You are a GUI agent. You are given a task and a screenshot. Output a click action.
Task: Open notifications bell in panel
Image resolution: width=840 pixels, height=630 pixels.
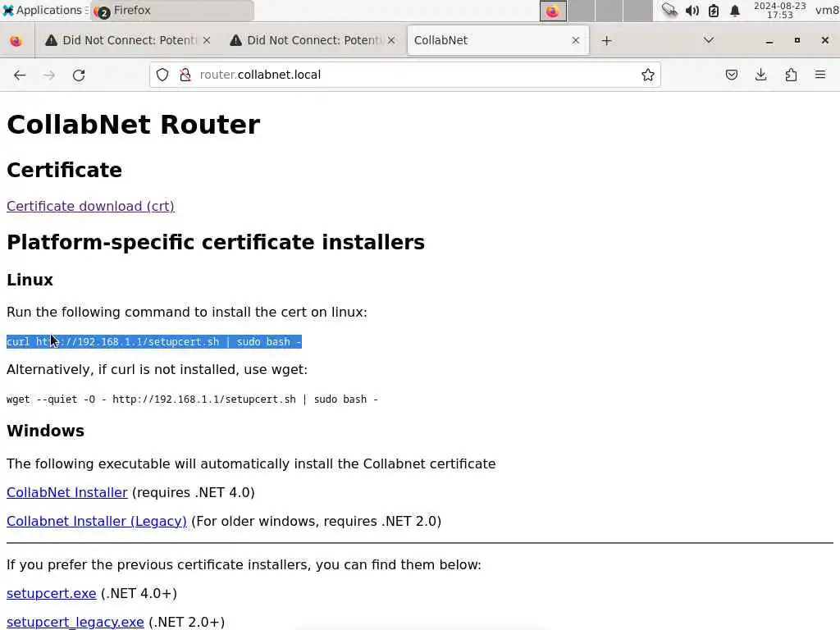click(x=735, y=10)
